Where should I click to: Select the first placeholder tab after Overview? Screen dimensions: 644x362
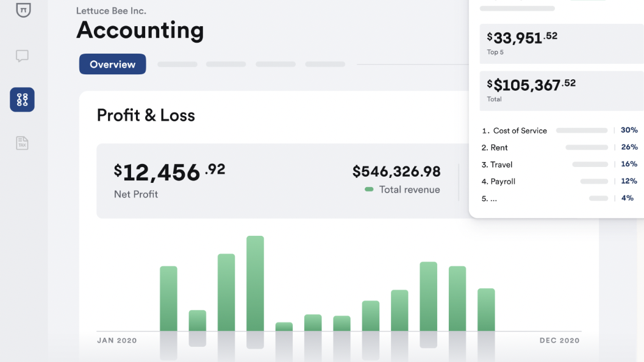click(x=177, y=64)
